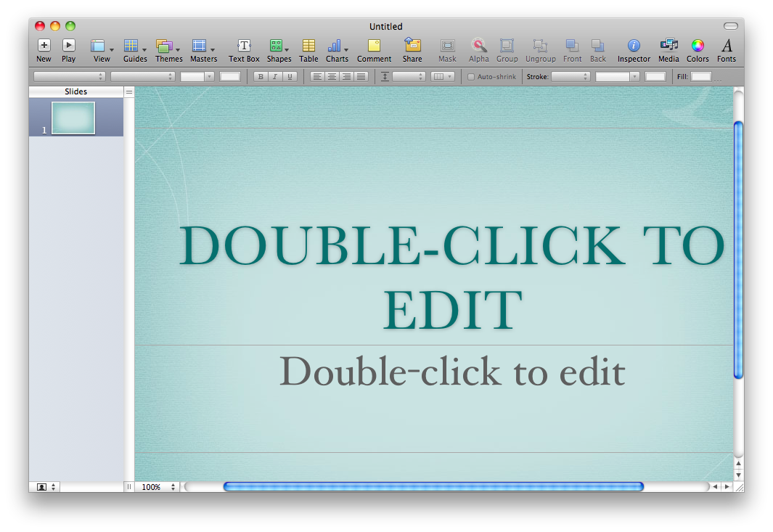Viewport: 773px width, 532px height.
Task: Enable the Auto-shrink checkbox
Action: click(471, 76)
